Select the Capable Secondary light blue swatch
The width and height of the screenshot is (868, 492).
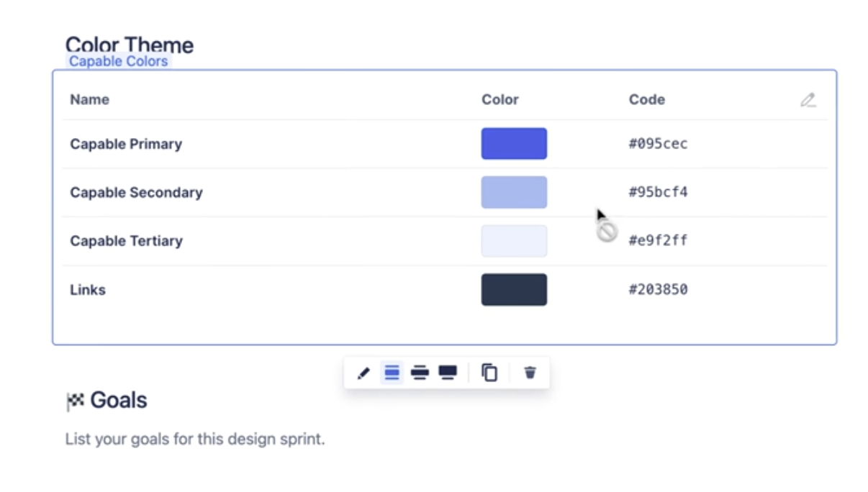[x=514, y=192]
